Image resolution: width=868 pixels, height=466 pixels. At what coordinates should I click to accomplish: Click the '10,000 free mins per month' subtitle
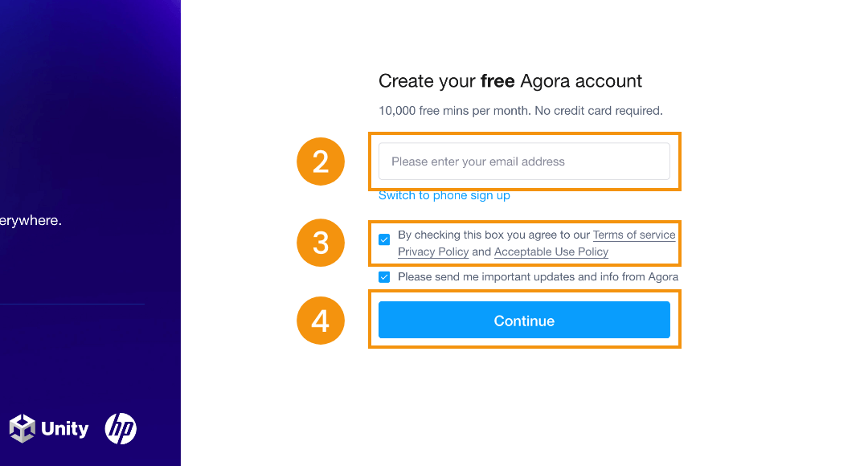520,111
